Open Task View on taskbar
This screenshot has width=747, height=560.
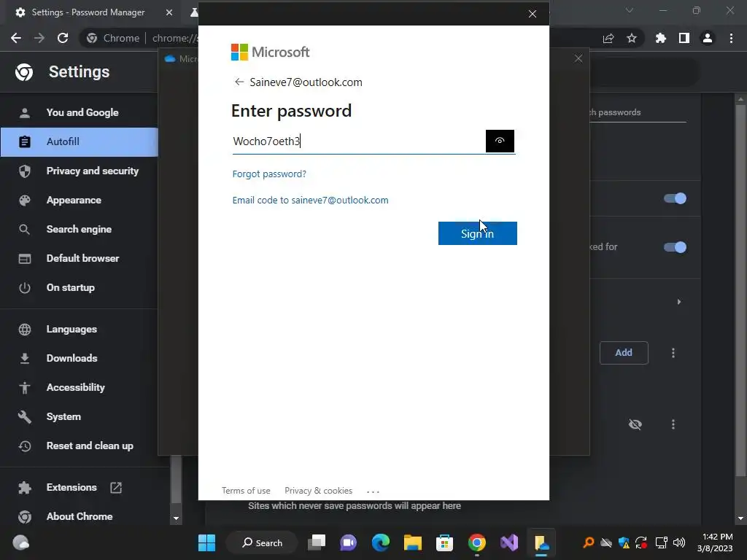317,542
